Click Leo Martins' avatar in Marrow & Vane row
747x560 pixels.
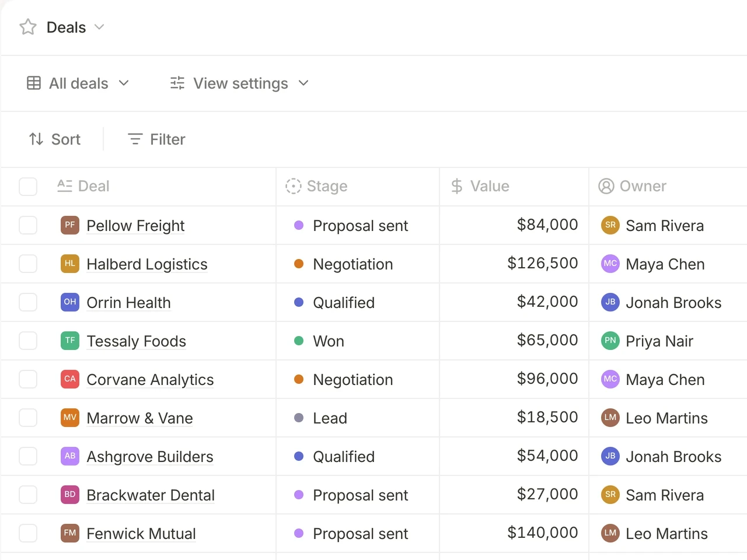pos(610,417)
